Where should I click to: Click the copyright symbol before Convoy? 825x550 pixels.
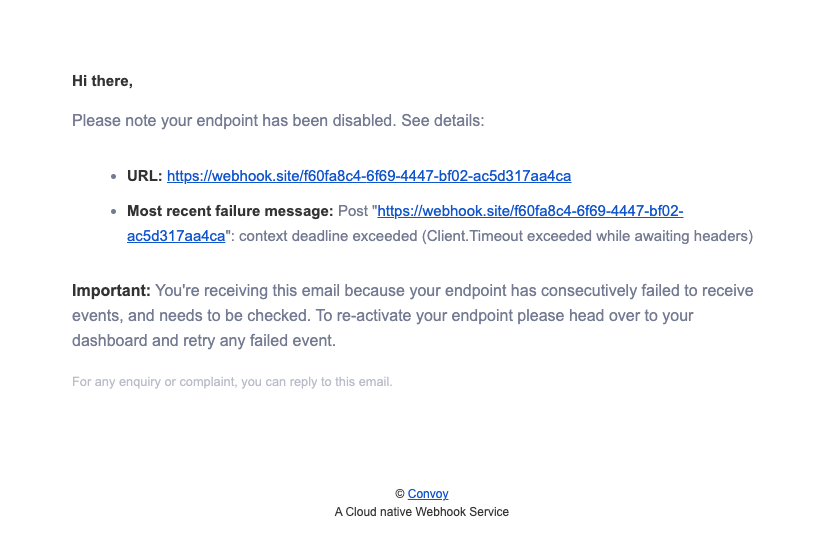pos(400,494)
